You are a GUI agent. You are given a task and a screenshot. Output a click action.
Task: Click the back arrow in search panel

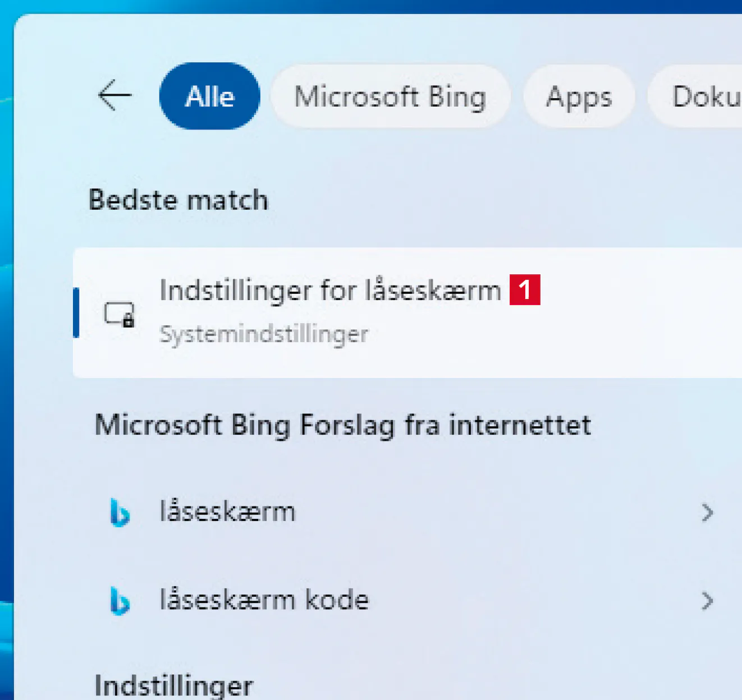(114, 95)
